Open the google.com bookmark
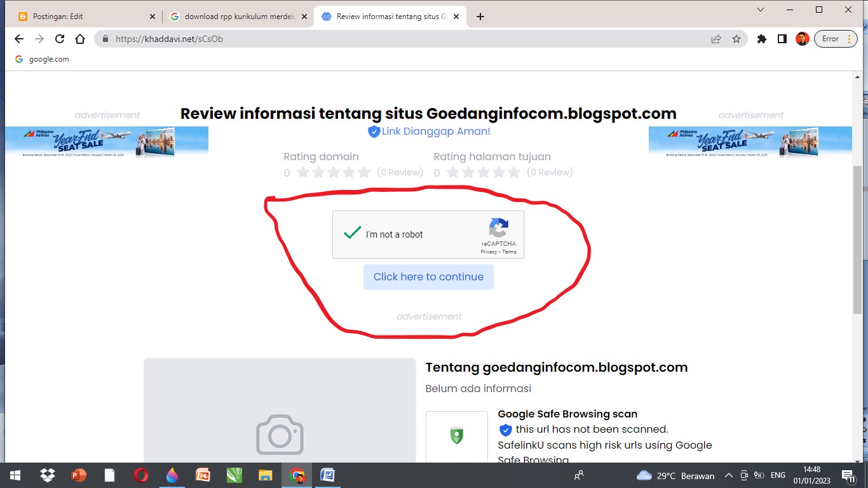The height and width of the screenshot is (488, 868). tap(42, 59)
